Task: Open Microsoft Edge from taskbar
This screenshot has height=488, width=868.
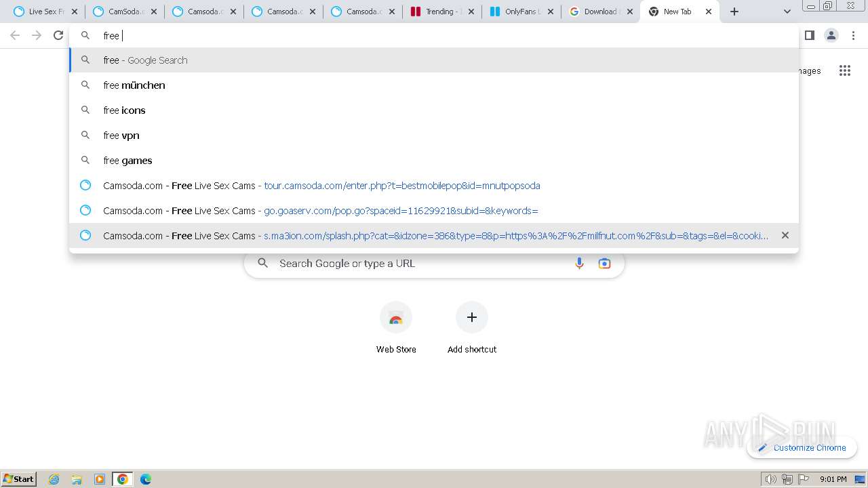Action: (146, 479)
